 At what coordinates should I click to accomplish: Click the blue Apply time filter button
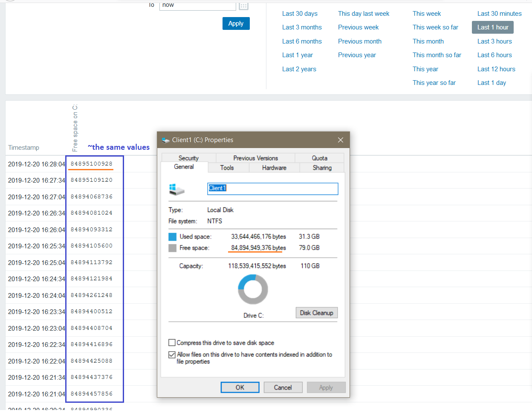236,23
